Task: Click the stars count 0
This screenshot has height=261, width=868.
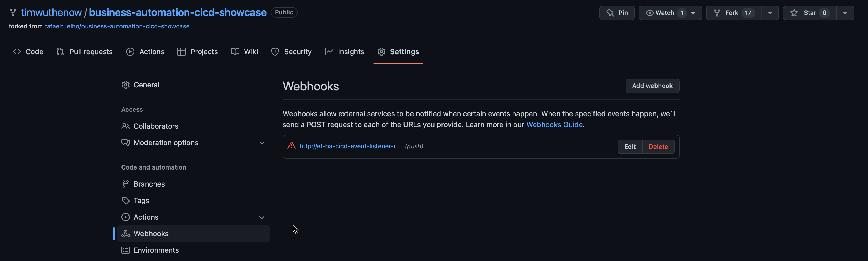Action: coord(824,13)
